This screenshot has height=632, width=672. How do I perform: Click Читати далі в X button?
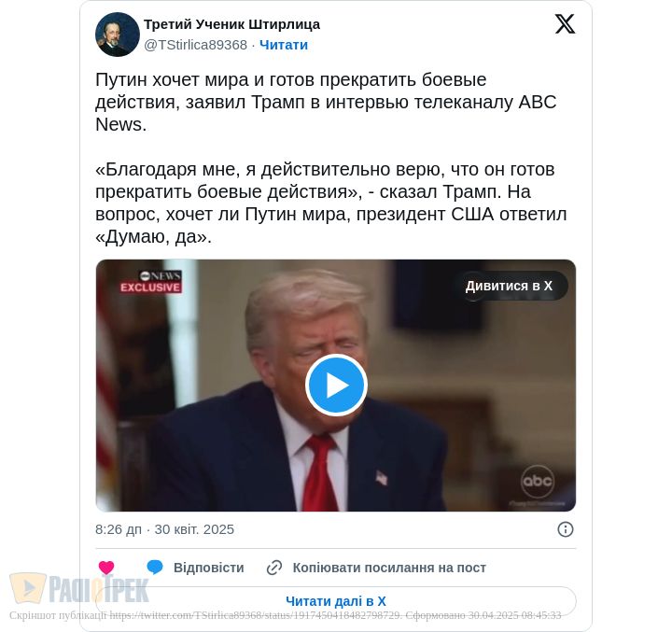click(x=336, y=601)
